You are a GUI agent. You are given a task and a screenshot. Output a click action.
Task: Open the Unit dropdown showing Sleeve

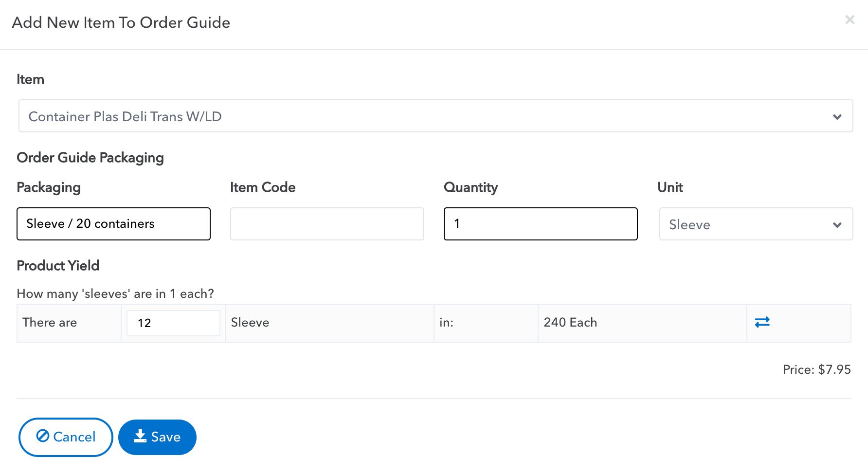coord(756,224)
